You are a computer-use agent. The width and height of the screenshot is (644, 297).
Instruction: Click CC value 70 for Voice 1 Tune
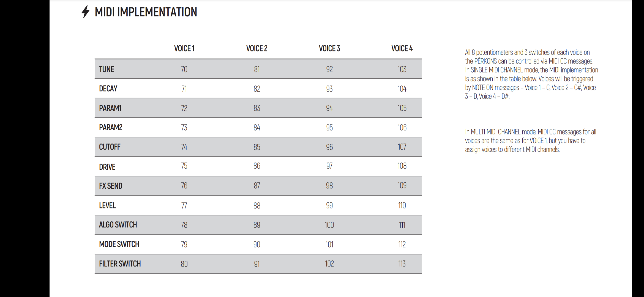click(x=184, y=69)
